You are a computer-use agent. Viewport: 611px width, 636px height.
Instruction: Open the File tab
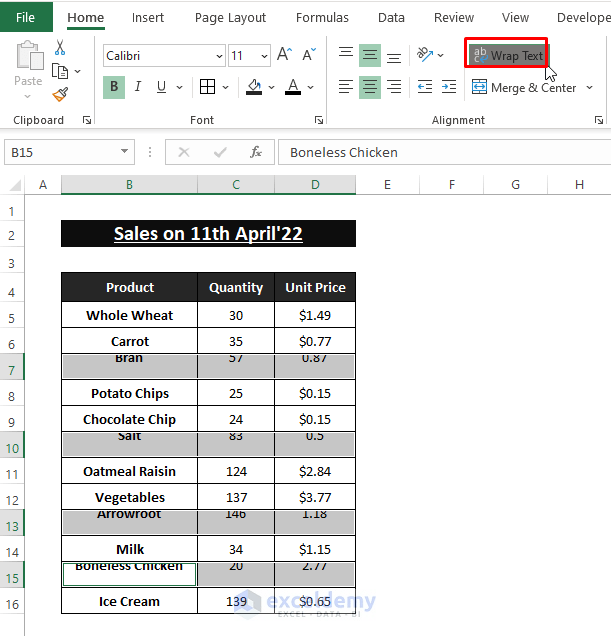(26, 17)
